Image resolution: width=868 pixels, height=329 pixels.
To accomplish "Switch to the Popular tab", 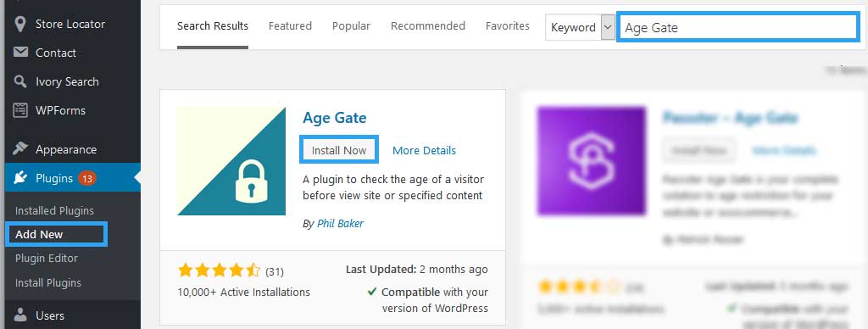I will 351,26.
